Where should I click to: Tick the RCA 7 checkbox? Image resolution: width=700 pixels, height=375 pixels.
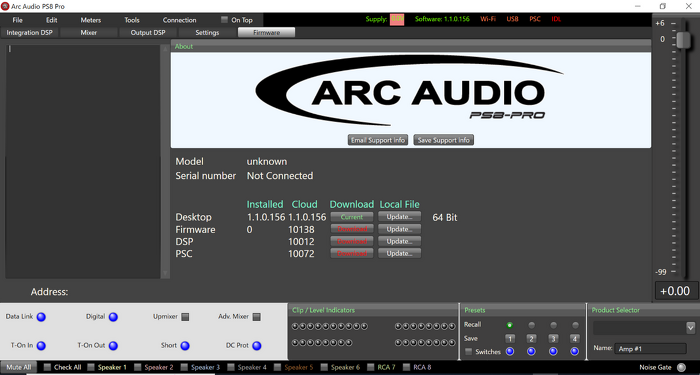tap(371, 367)
